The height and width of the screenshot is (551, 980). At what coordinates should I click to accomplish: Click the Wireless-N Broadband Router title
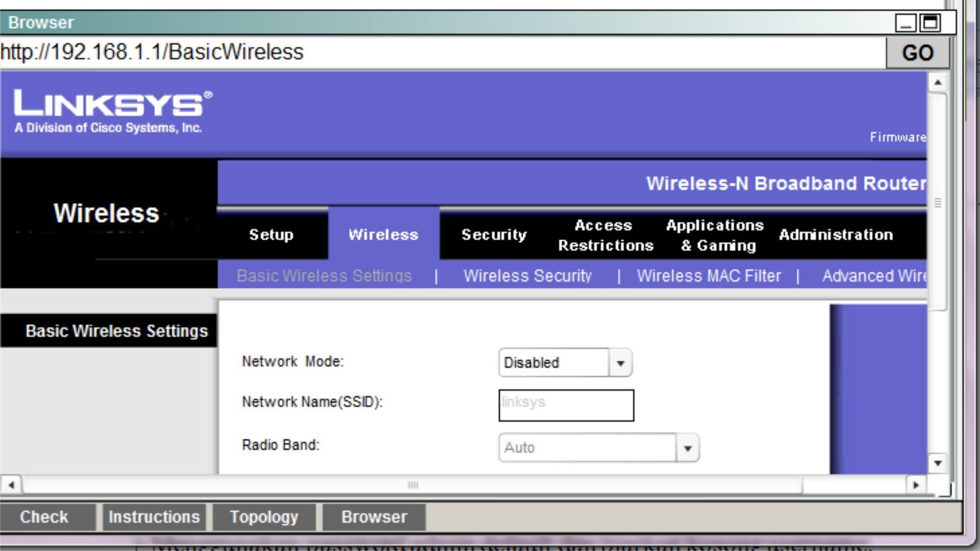786,183
